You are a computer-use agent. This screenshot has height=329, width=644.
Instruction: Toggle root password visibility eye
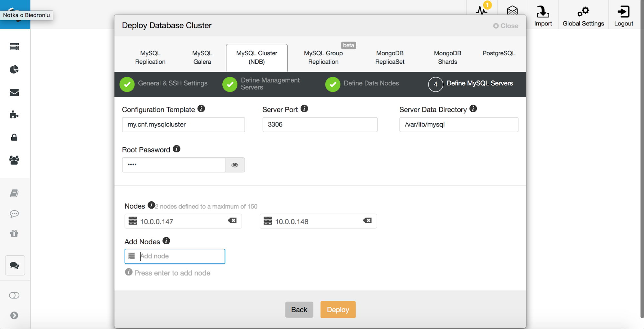(235, 165)
